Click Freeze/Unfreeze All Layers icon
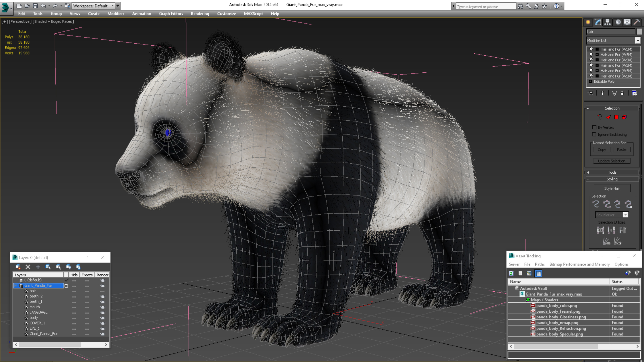 click(78, 267)
